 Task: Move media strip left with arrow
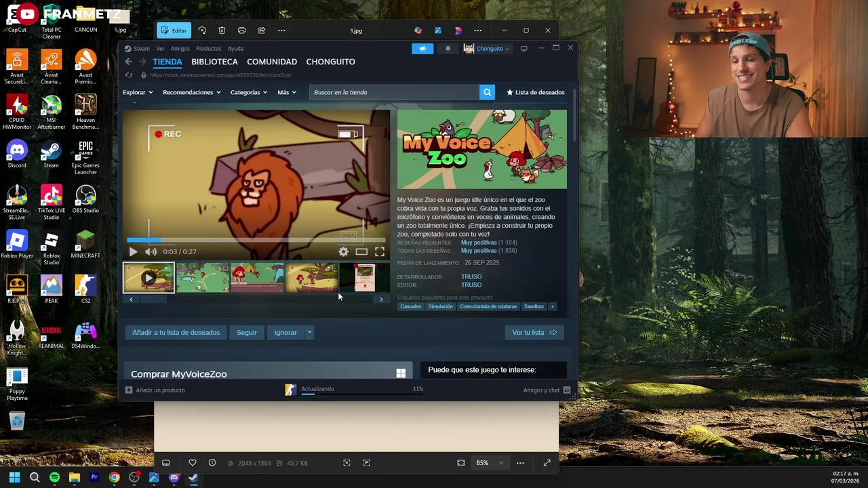pyautogui.click(x=131, y=299)
